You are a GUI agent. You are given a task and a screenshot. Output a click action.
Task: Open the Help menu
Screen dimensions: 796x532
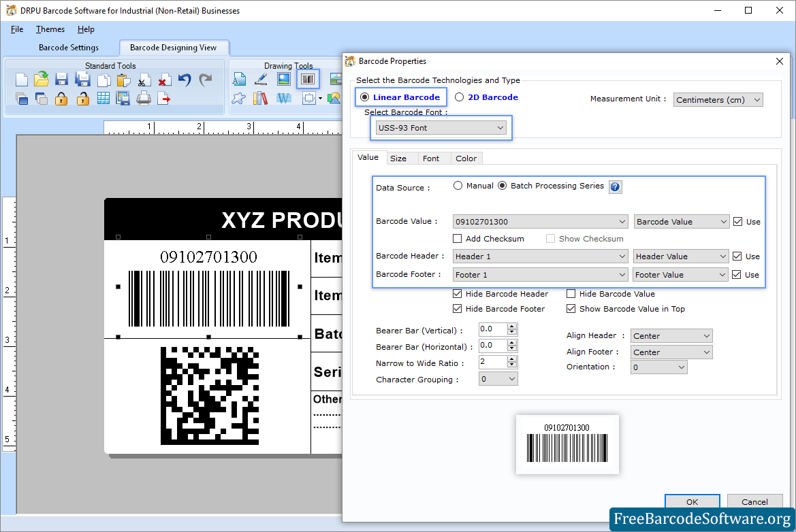[x=86, y=29]
